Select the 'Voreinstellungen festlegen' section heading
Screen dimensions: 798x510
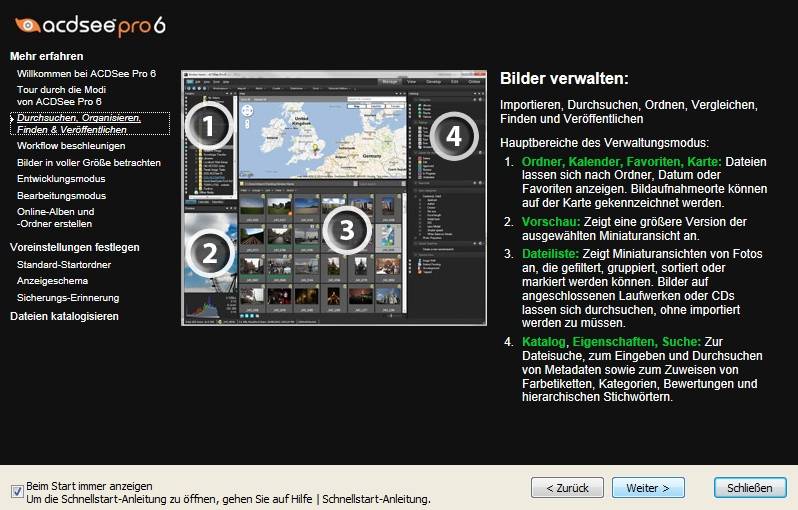74,247
